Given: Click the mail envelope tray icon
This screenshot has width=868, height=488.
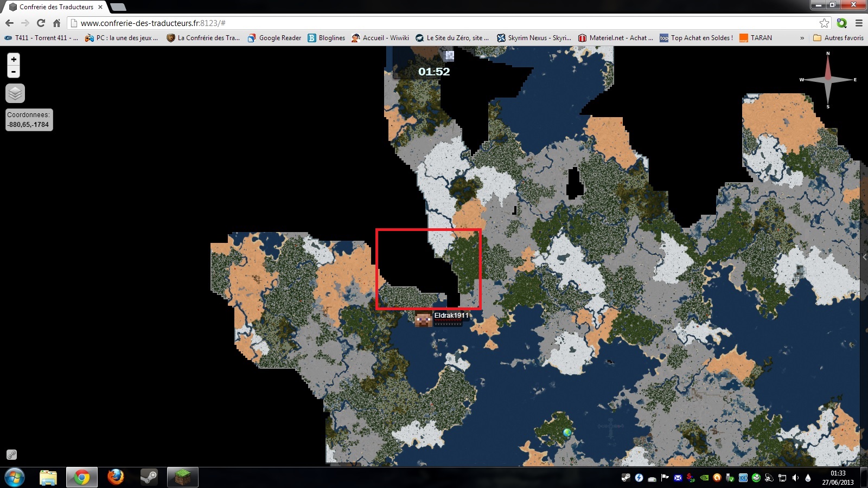Looking at the screenshot, I should [x=678, y=478].
